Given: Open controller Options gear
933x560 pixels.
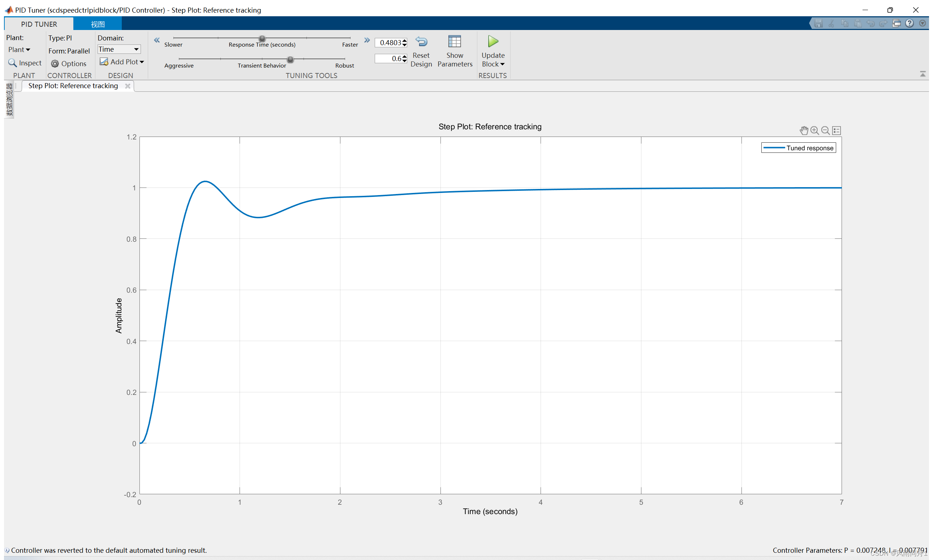Looking at the screenshot, I should [55, 64].
